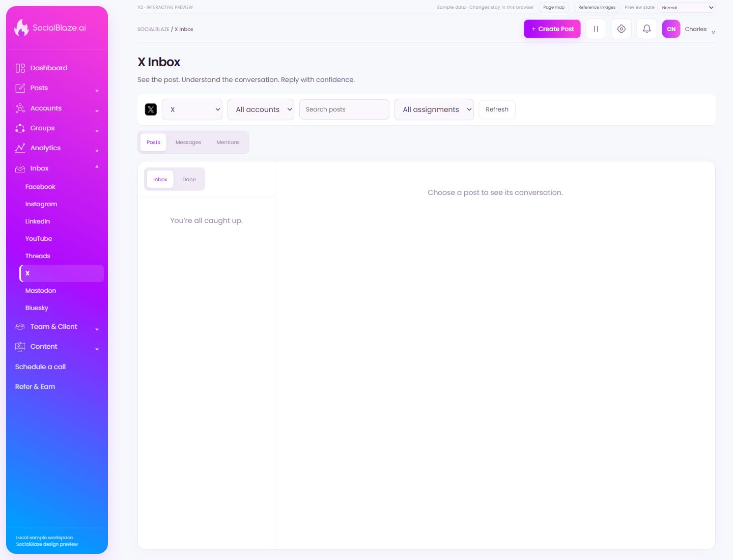Click the Refresh button
733x560 pixels.
point(497,109)
